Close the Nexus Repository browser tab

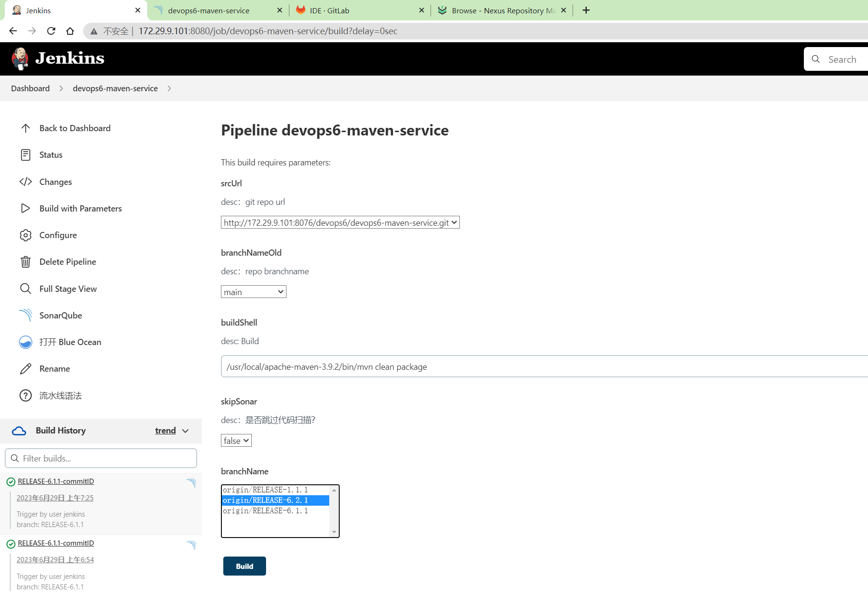[x=563, y=10]
